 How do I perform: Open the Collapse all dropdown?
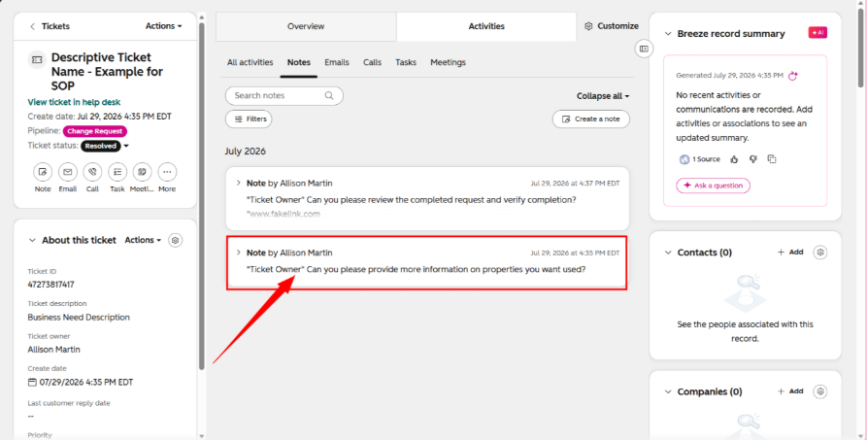click(603, 96)
